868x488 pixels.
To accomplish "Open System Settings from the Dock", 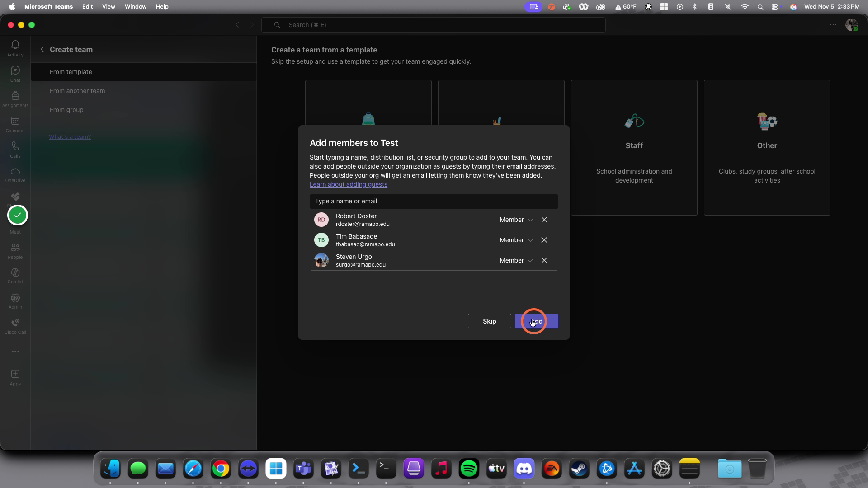I will (x=662, y=469).
